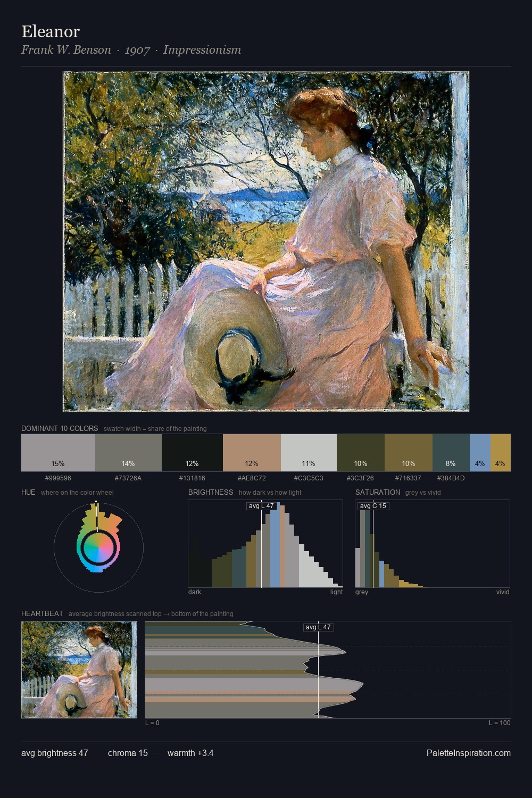Choose the brown #716337 swatch

point(409,453)
